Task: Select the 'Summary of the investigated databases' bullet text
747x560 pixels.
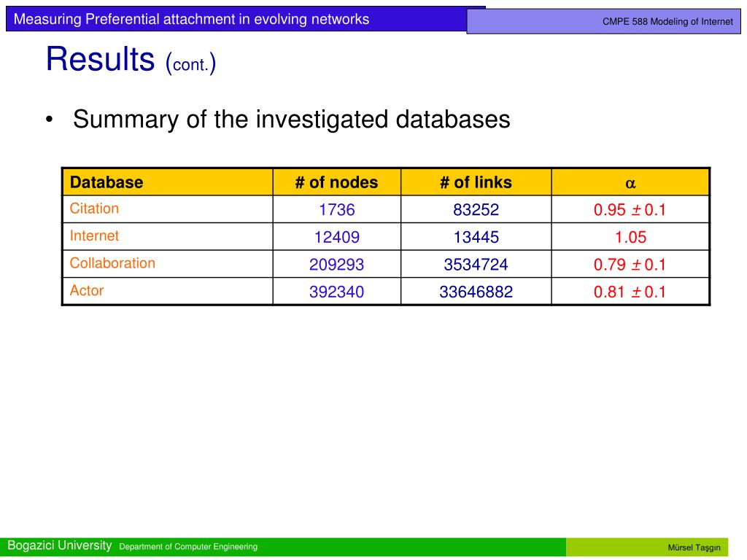Action: tap(291, 119)
